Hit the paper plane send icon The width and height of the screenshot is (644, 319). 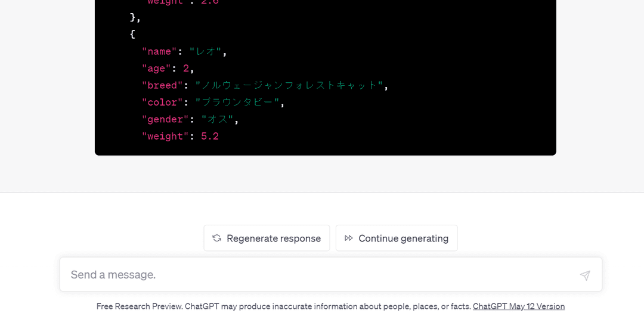tap(585, 275)
